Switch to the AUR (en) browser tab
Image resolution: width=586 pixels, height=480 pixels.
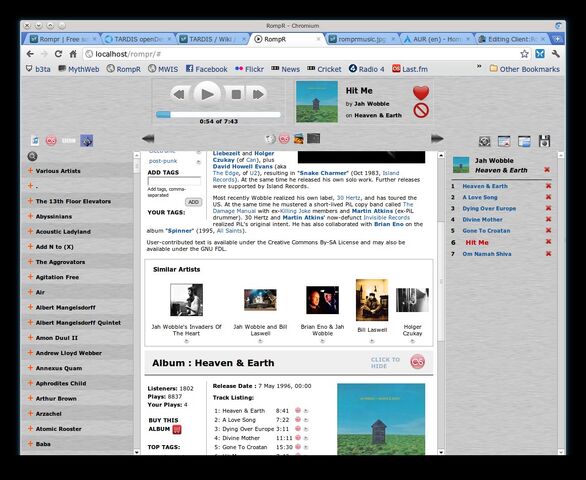pos(437,39)
